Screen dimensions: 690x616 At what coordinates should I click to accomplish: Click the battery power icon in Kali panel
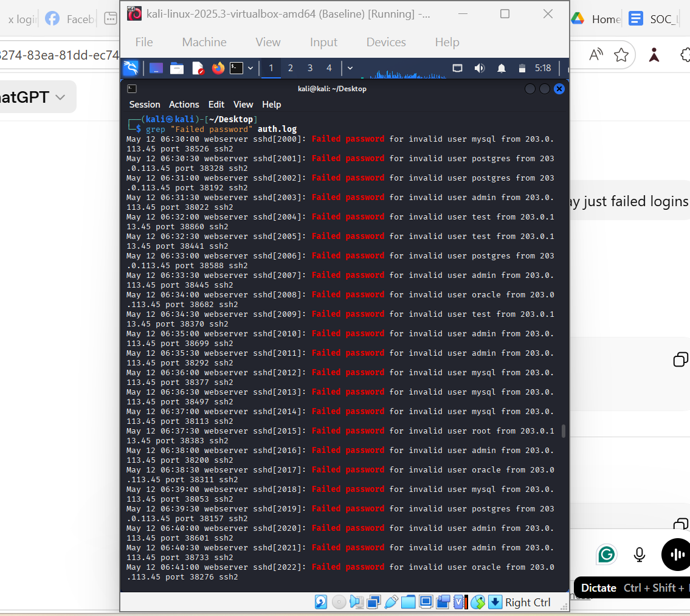tap(522, 68)
